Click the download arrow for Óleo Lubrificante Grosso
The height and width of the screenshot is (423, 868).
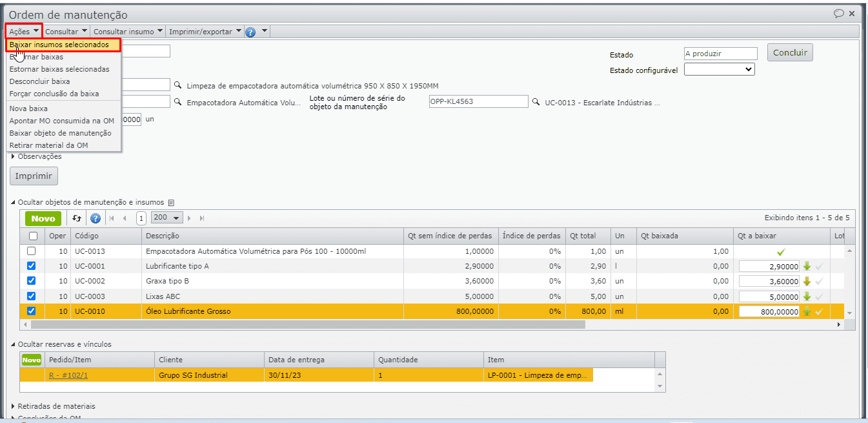[x=807, y=311]
